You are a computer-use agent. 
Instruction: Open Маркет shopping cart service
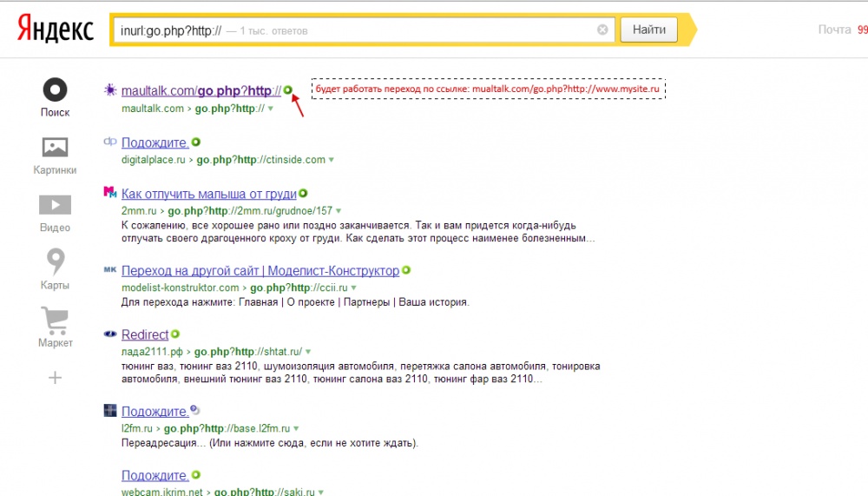point(55,327)
